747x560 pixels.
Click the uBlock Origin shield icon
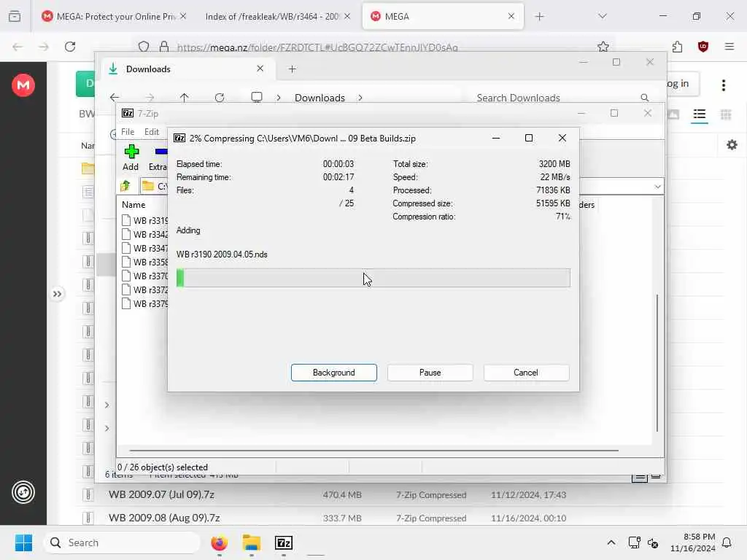[703, 47]
